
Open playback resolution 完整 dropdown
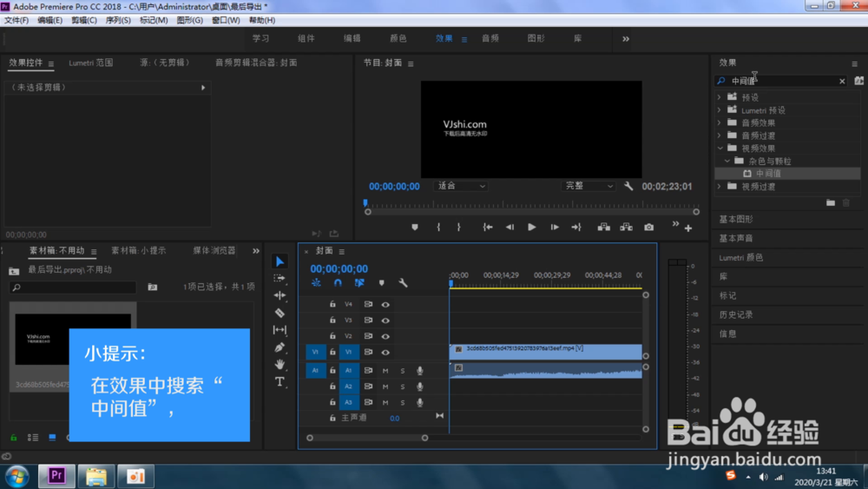coord(588,186)
